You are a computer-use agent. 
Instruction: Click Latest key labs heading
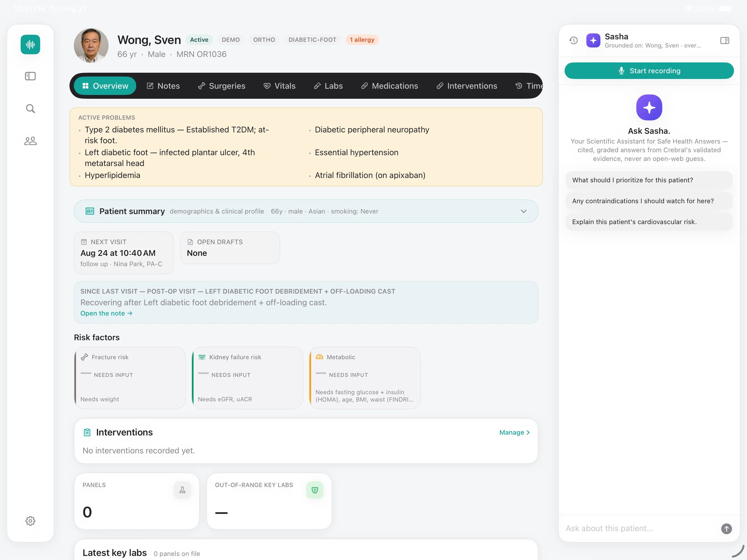click(x=115, y=553)
